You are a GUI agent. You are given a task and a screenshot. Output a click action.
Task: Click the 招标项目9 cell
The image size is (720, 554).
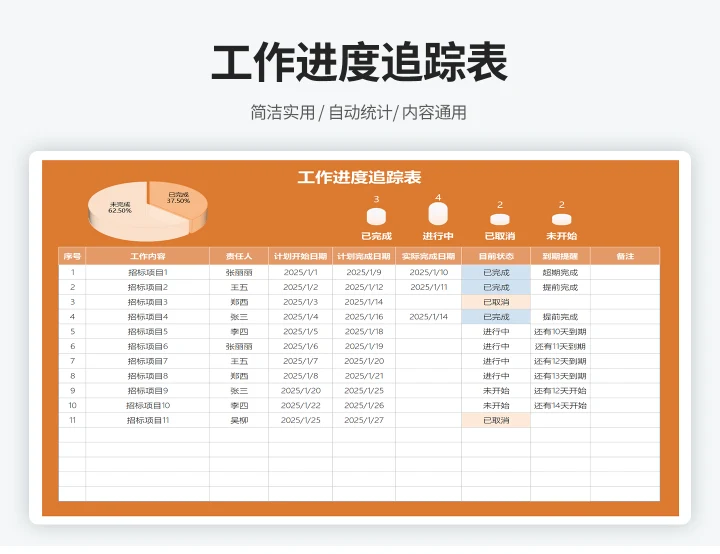pos(147,390)
